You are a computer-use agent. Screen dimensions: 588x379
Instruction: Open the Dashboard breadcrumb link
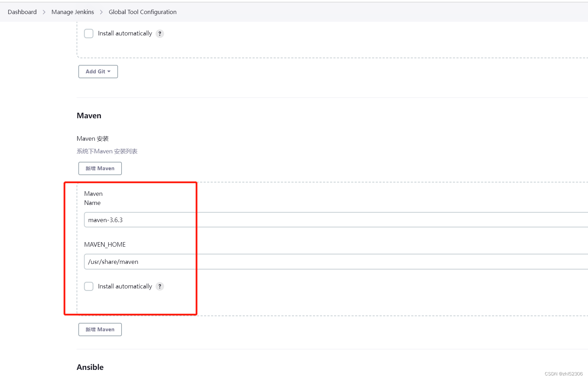click(22, 12)
